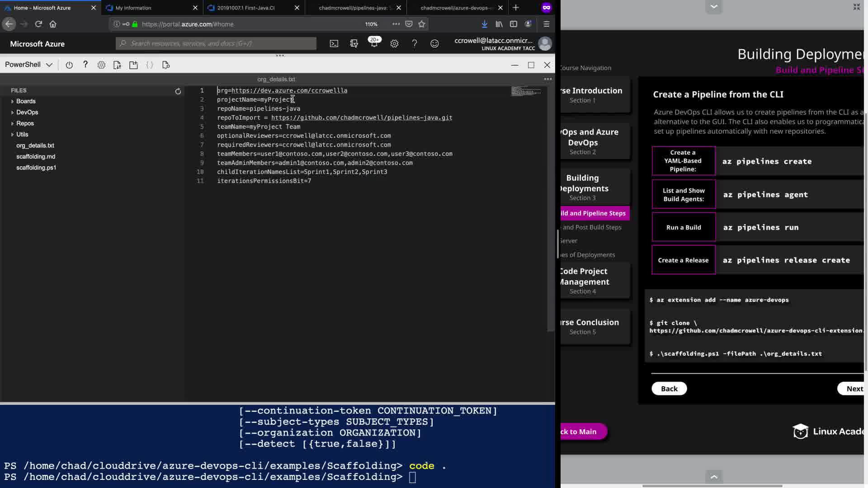Click the Azure search resources field

click(x=216, y=43)
